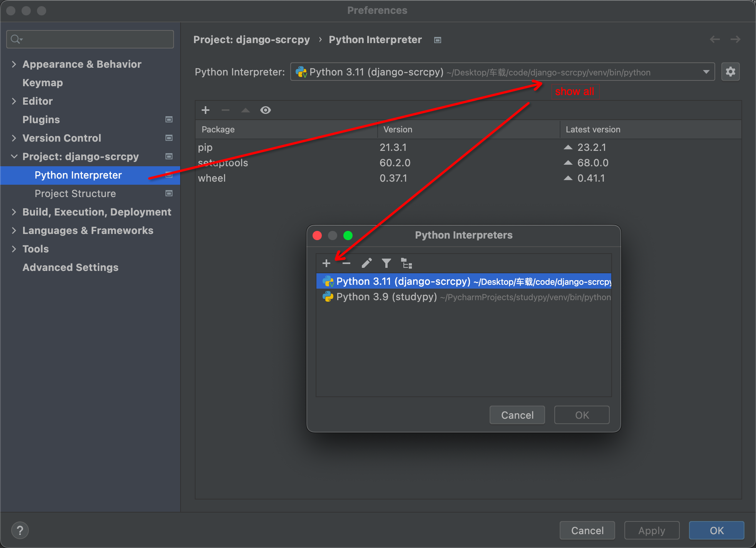
Task: Collapse the Project: django-scrcpy section
Action: click(x=14, y=157)
